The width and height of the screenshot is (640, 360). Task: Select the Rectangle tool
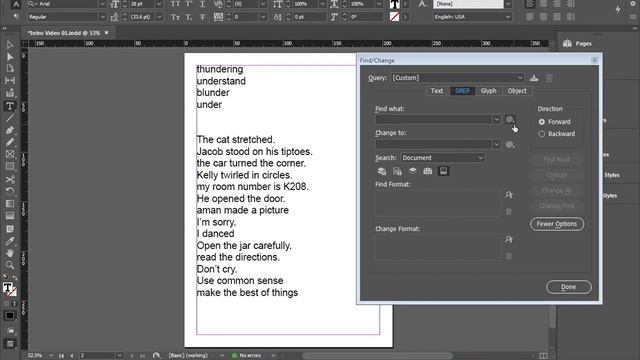point(10,167)
